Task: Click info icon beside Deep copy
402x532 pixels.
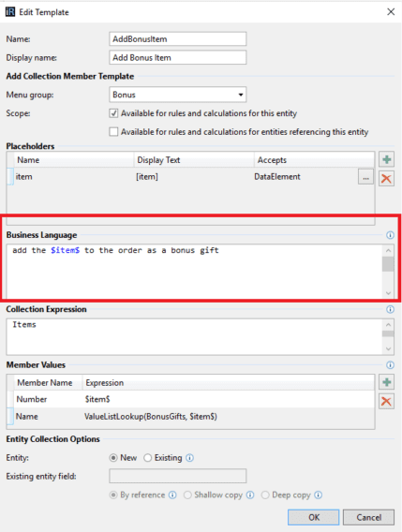Action: tap(319, 495)
